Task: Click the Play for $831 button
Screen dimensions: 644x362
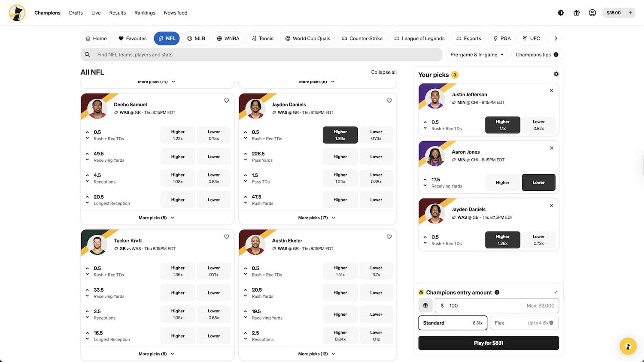Action: 488,343
